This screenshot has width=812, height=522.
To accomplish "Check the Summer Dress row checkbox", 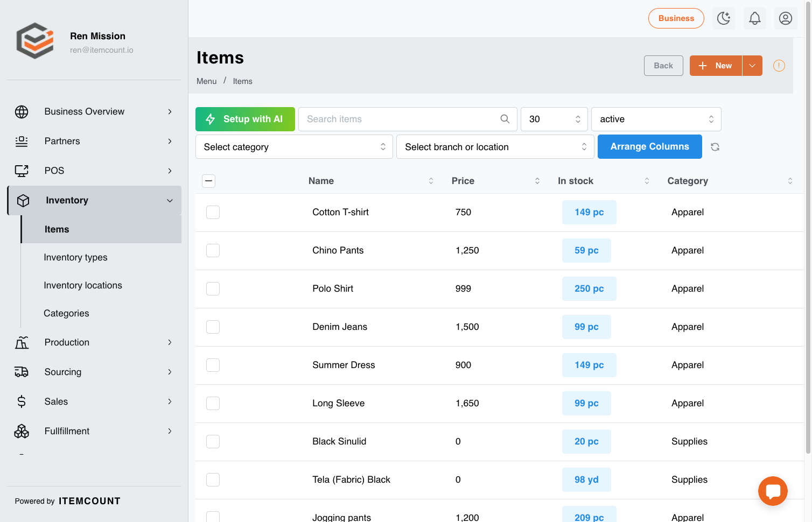I will pyautogui.click(x=213, y=365).
